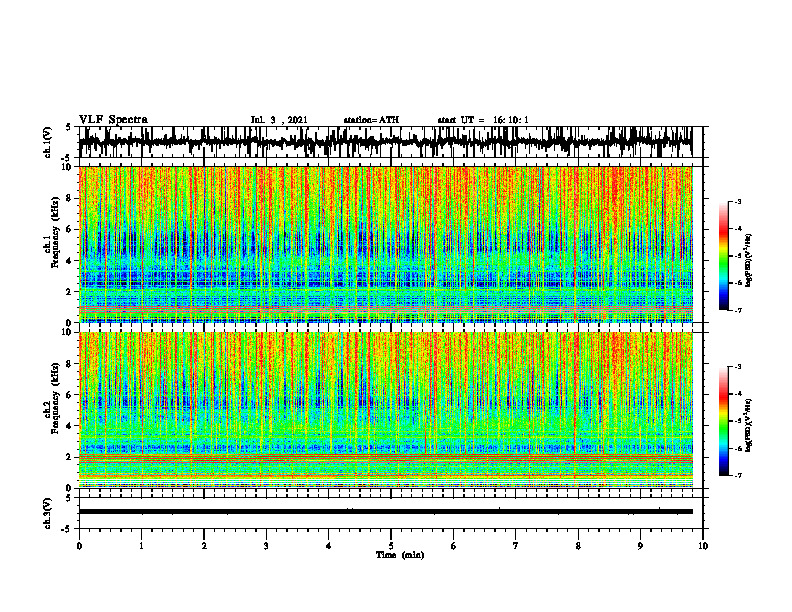
Task: Click the log(PSD) label beside ch.1 color bar
Action: [750, 261]
